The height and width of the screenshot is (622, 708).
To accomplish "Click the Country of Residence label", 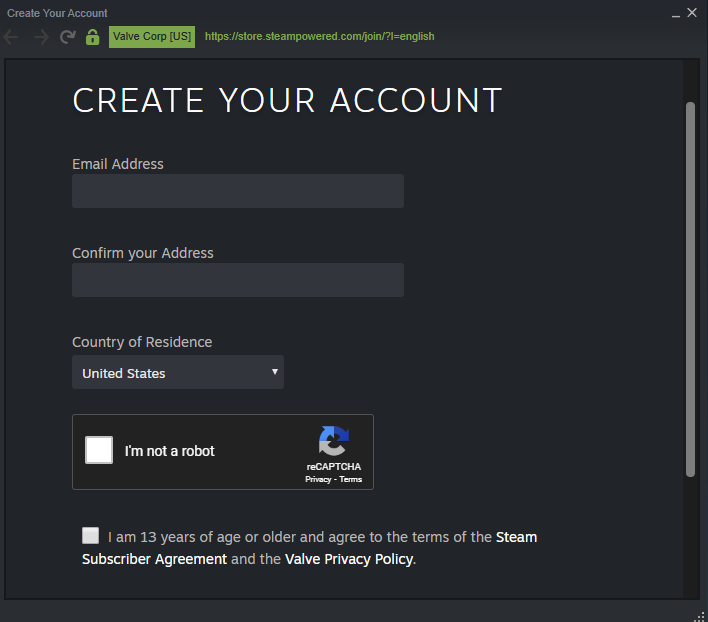I will tap(142, 342).
